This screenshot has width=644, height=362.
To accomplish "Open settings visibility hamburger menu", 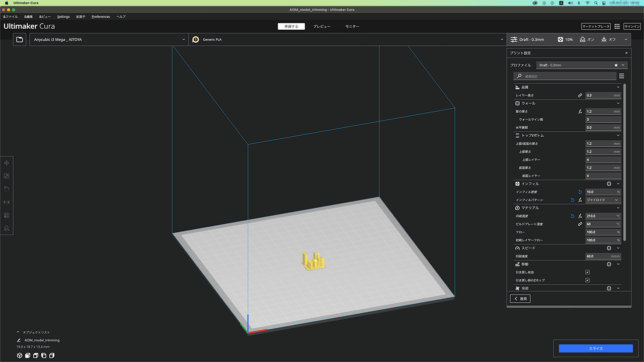I will click(x=621, y=76).
